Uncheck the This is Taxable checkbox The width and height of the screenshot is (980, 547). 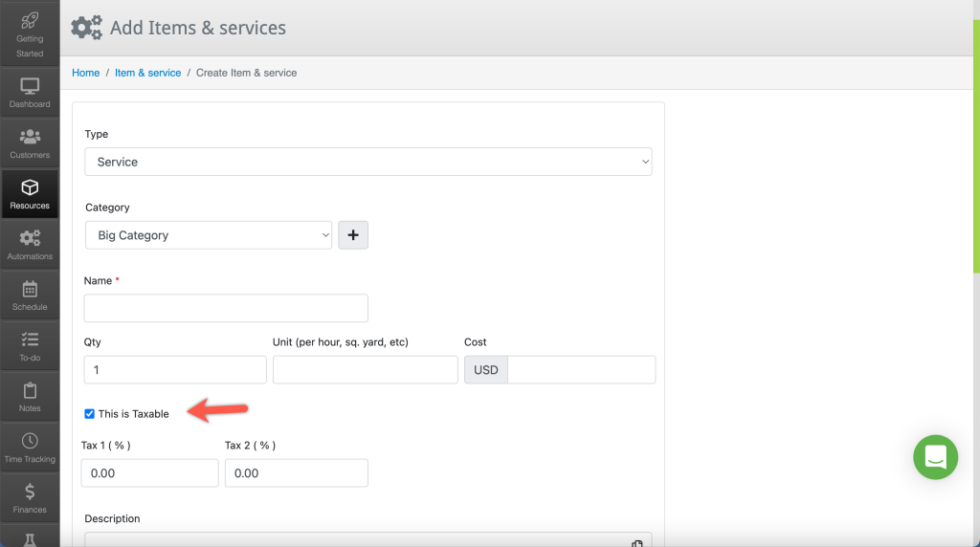[89, 414]
